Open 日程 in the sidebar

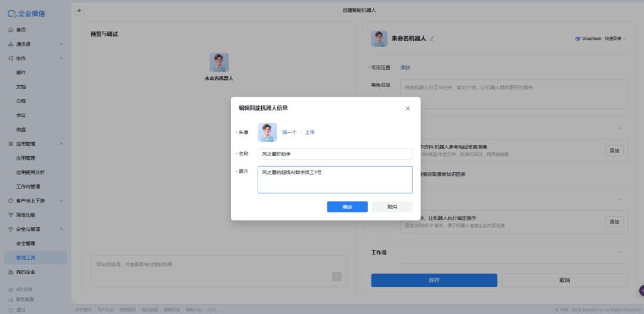pos(21,101)
